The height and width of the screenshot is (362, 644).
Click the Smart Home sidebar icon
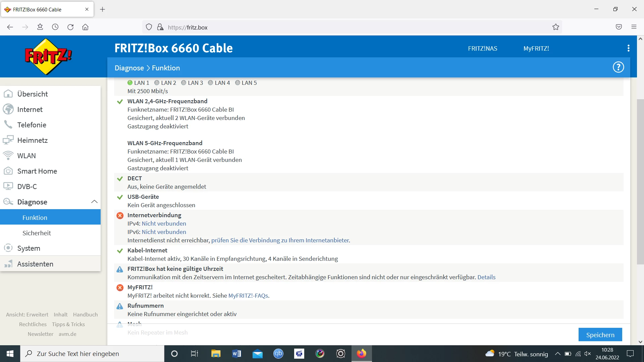[8, 171]
